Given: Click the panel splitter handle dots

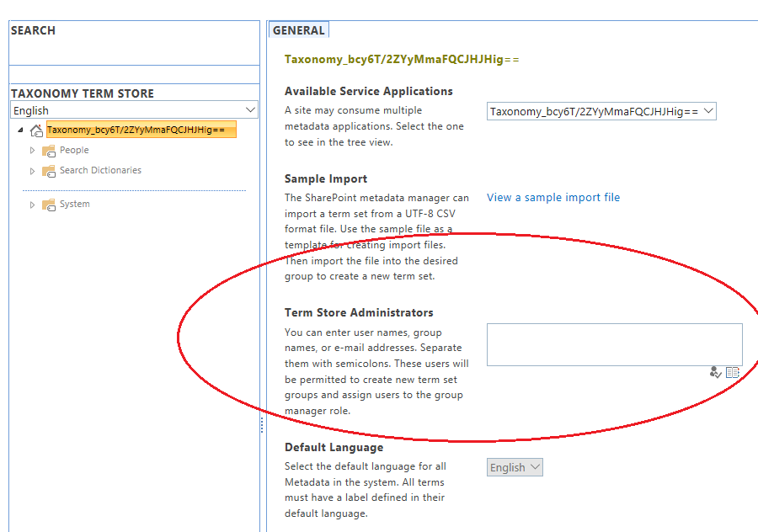Looking at the screenshot, I should 262,425.
